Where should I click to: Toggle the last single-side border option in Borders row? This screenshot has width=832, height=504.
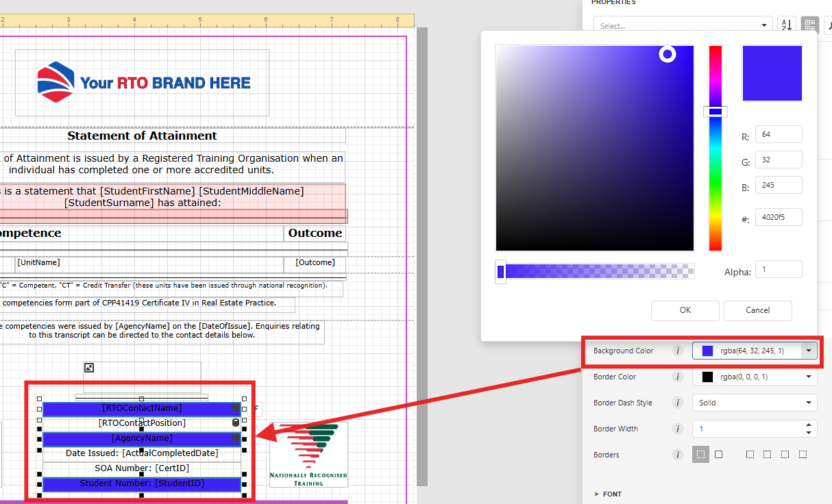point(803,455)
